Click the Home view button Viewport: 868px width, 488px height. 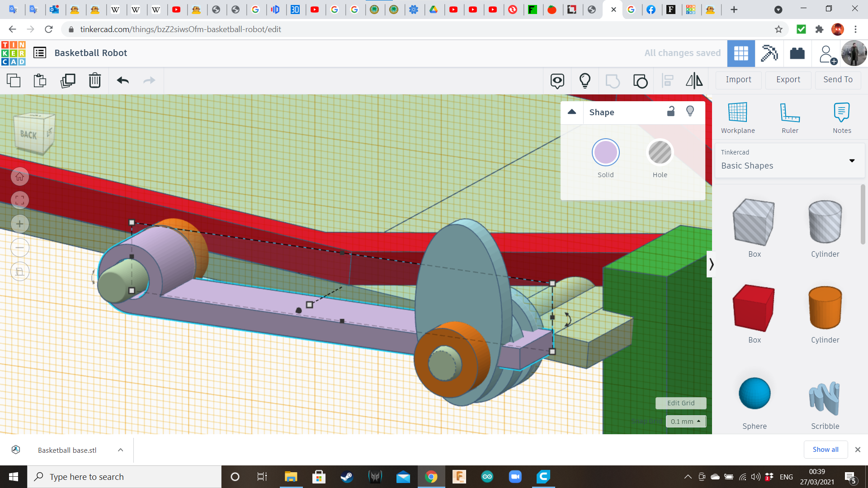[19, 177]
